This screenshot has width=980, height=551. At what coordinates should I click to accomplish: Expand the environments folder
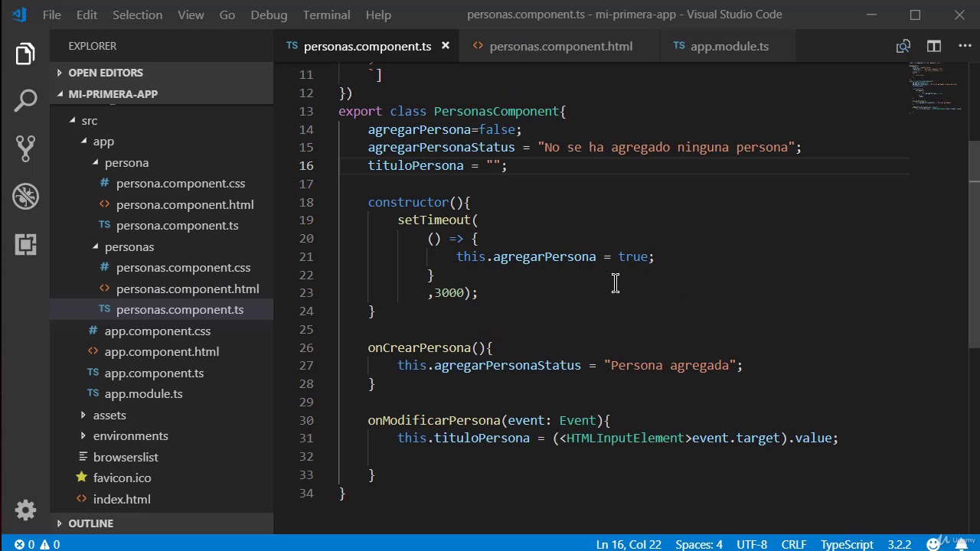coord(130,436)
